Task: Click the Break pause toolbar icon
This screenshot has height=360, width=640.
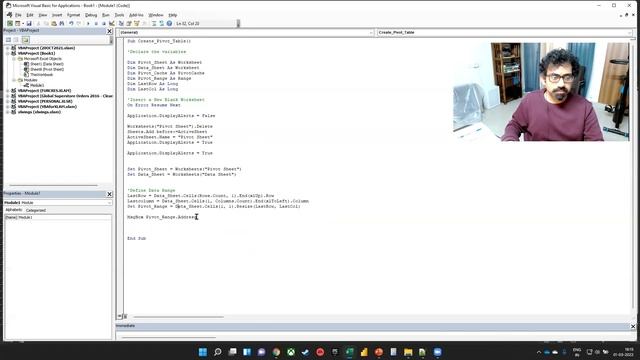Action: click(x=96, y=24)
